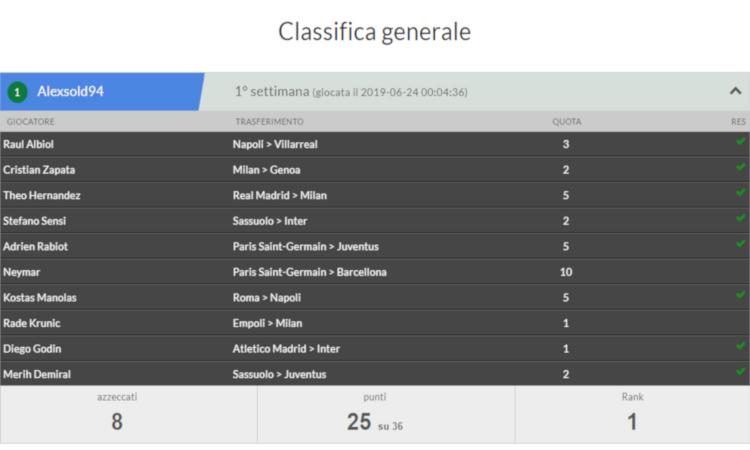
Task: Click the green rank 1 badge icon
Action: (x=17, y=92)
